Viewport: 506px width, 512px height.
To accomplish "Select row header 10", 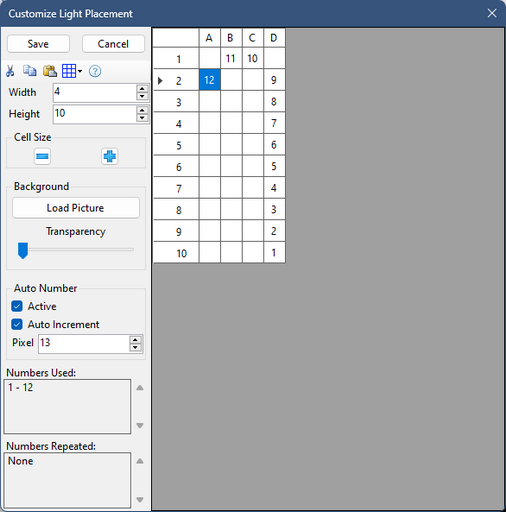I will pyautogui.click(x=176, y=253).
